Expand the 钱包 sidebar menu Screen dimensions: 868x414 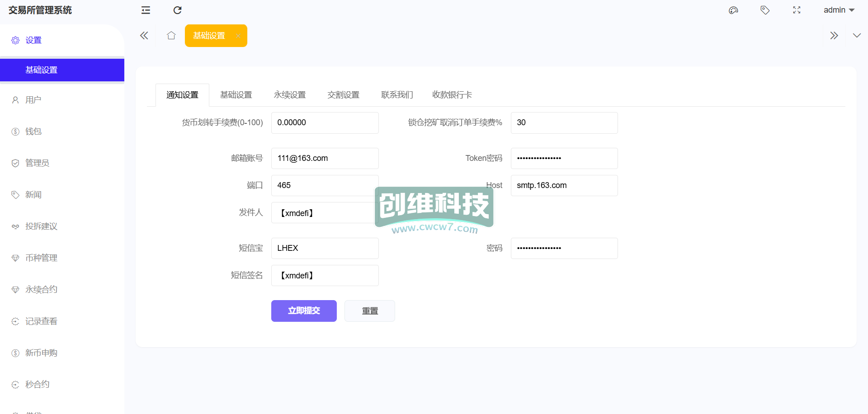point(33,132)
